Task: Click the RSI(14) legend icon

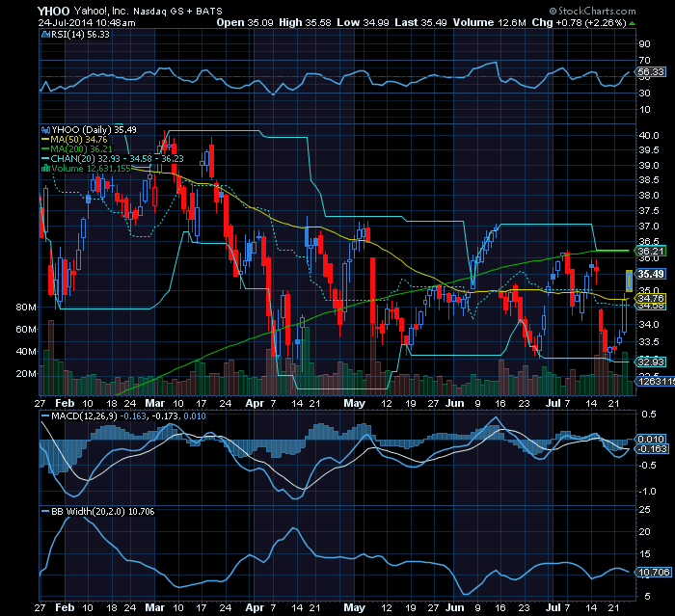Action: [x=45, y=35]
